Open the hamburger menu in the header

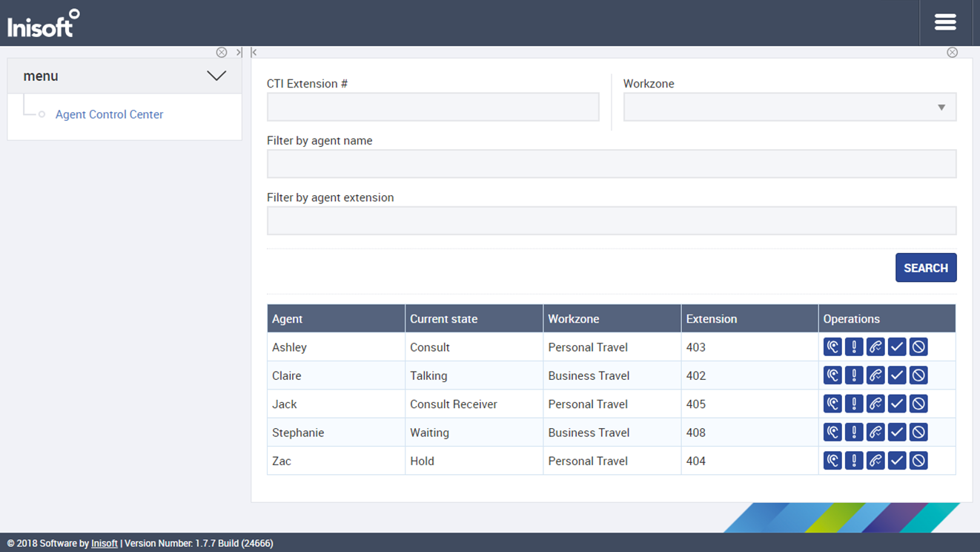(945, 22)
